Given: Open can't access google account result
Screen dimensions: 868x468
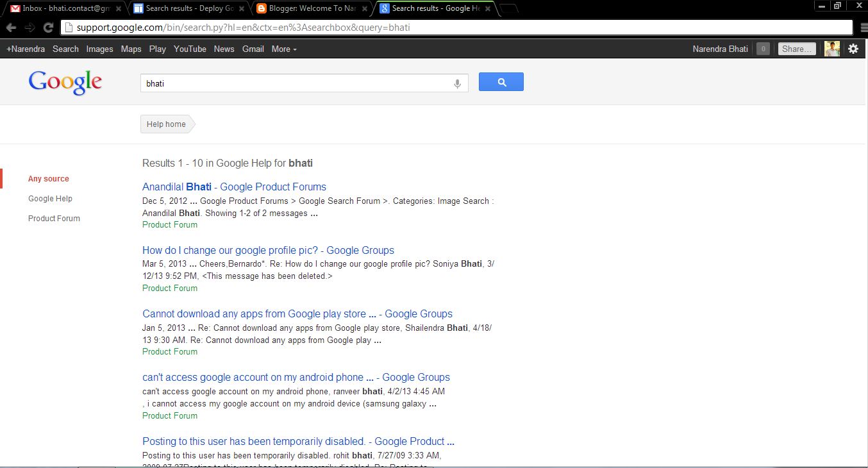Looking at the screenshot, I should coord(296,377).
